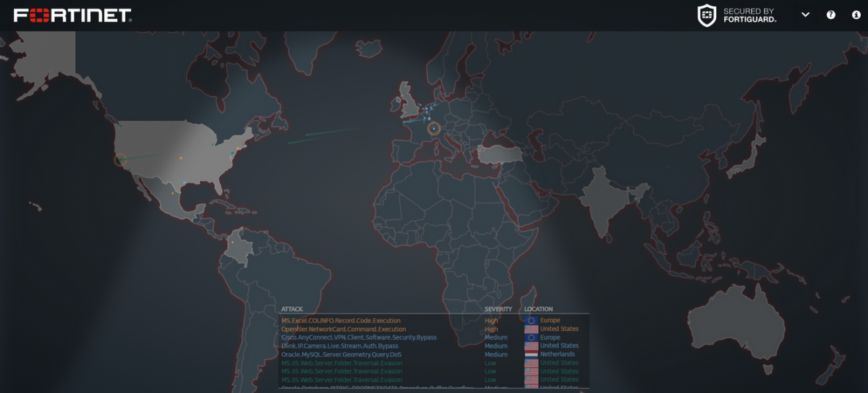Click the LOCATION column header

pyautogui.click(x=538, y=309)
